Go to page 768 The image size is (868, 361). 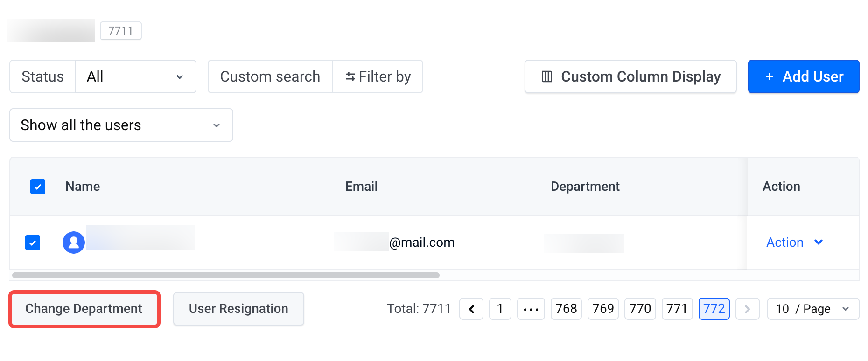tap(566, 309)
